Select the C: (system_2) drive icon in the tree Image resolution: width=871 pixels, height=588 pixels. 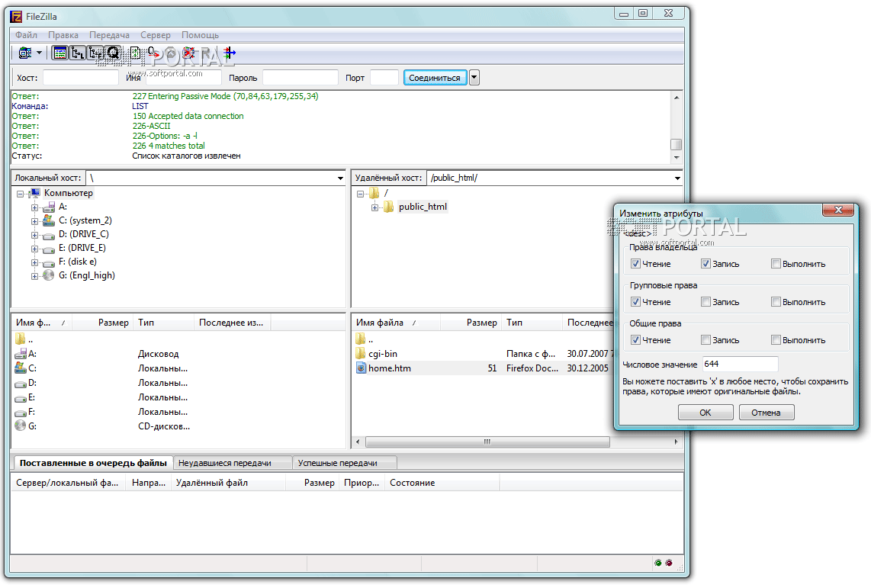click(x=49, y=220)
